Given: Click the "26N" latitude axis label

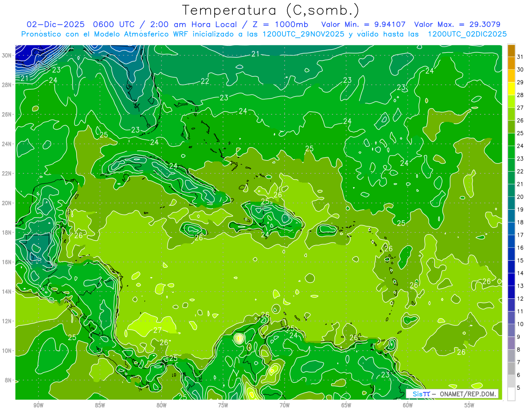Looking at the screenshot, I should pyautogui.click(x=8, y=114).
